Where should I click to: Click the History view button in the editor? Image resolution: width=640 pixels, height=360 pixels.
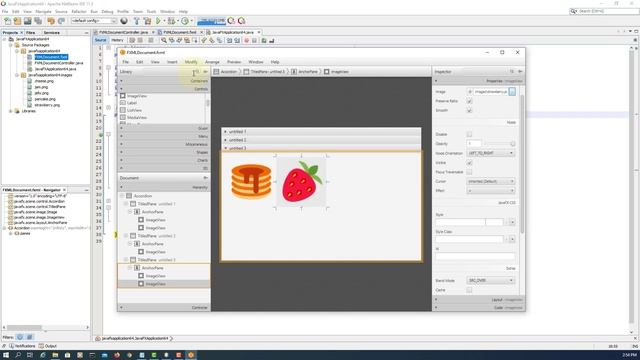pos(117,40)
